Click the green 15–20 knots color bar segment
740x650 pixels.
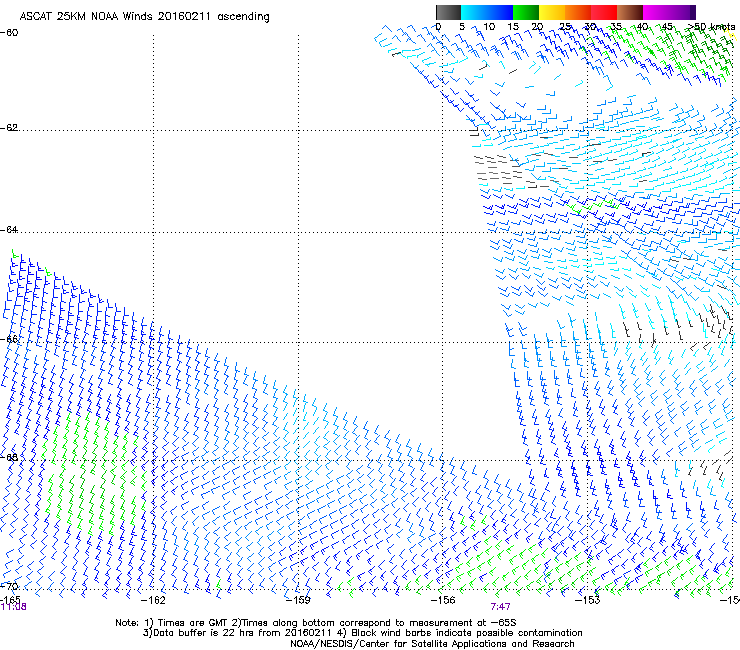pyautogui.click(x=526, y=12)
